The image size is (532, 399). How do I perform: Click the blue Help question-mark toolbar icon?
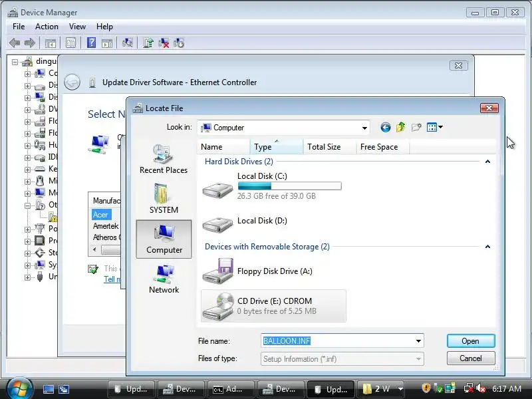91,43
